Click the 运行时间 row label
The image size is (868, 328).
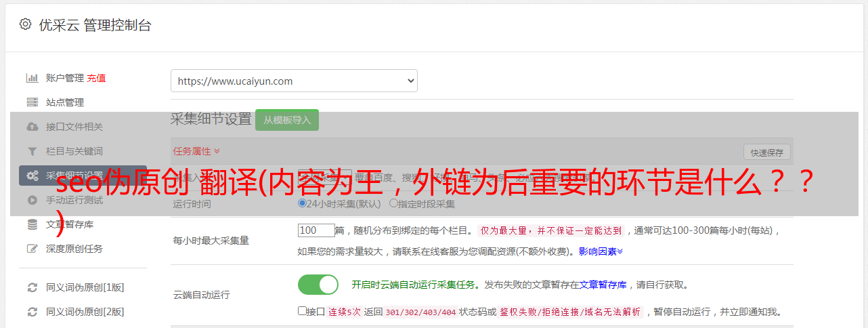[192, 204]
